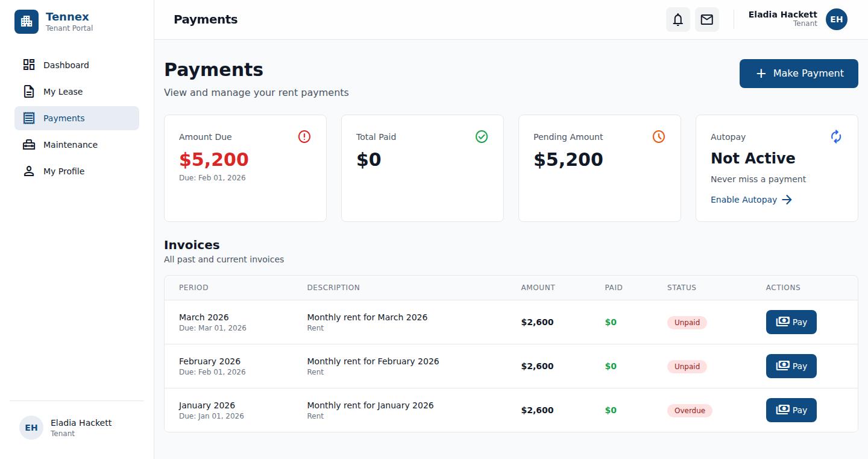Click the notification bell icon
Viewport: 868px width, 459px height.
tap(678, 19)
